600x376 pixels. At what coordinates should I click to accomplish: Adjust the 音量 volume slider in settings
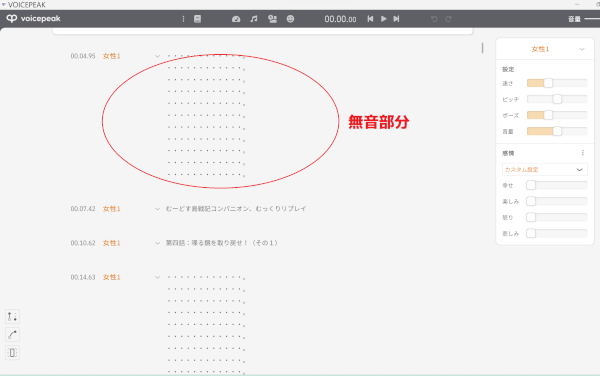coord(557,131)
